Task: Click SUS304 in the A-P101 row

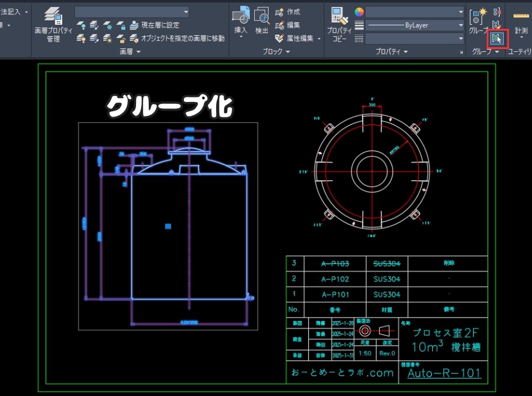Action: (x=387, y=295)
